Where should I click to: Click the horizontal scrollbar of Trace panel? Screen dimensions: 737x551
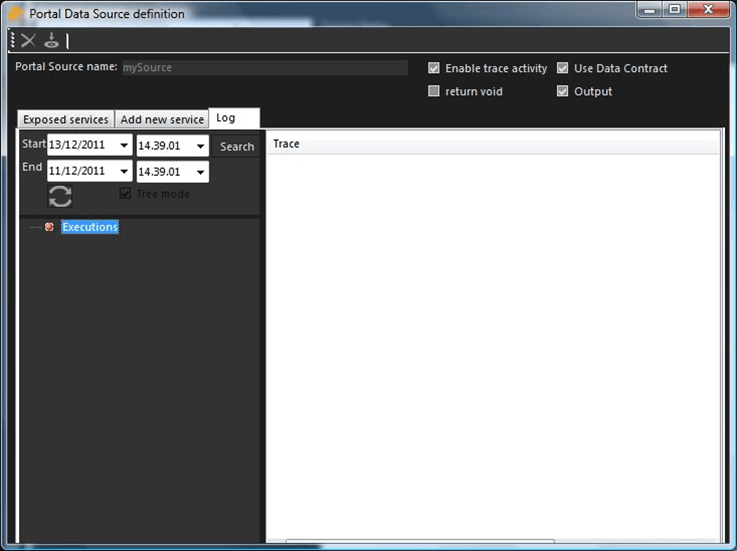point(420,542)
